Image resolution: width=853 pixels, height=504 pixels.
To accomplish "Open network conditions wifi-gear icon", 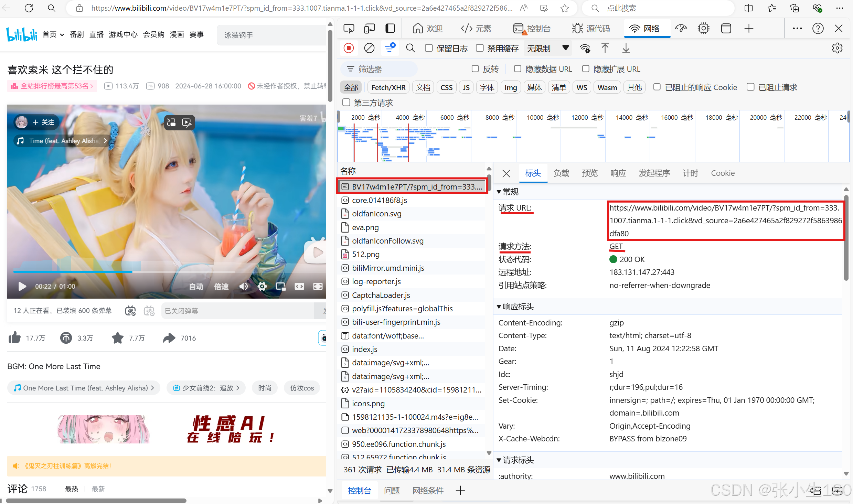I will click(585, 48).
